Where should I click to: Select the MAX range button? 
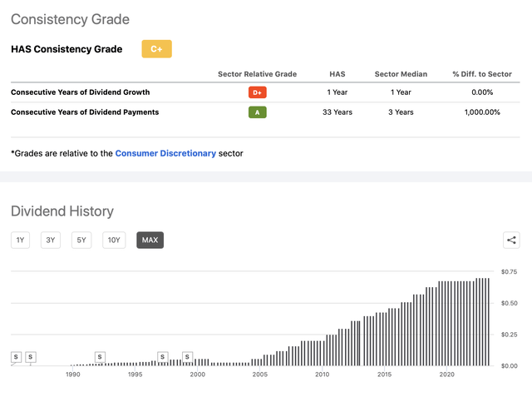(150, 240)
